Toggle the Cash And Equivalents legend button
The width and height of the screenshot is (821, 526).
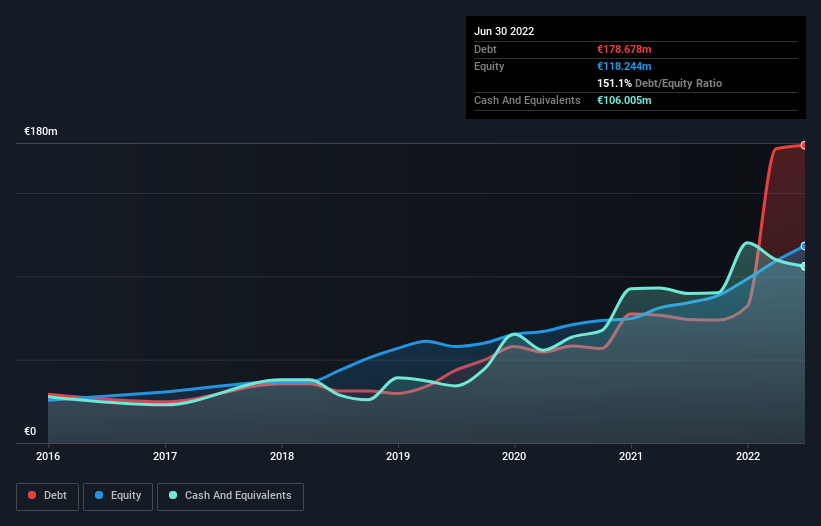tap(230, 496)
